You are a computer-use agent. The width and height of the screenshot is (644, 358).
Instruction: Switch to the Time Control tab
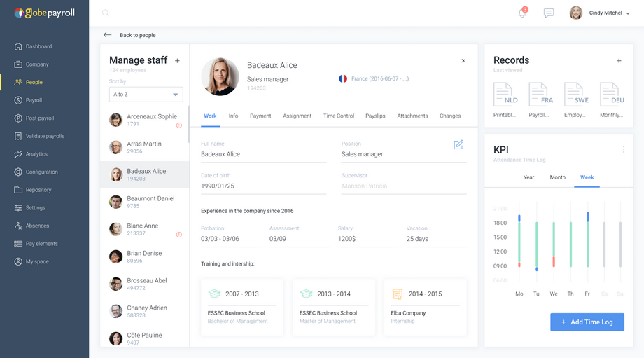pyautogui.click(x=338, y=116)
